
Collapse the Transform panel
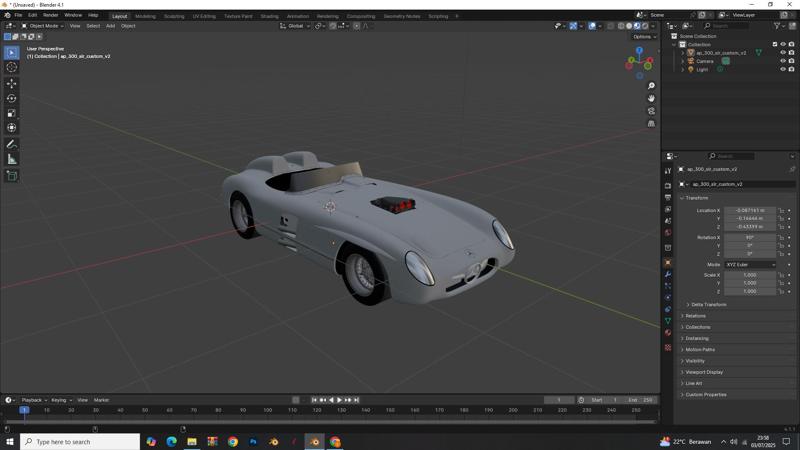click(x=696, y=198)
